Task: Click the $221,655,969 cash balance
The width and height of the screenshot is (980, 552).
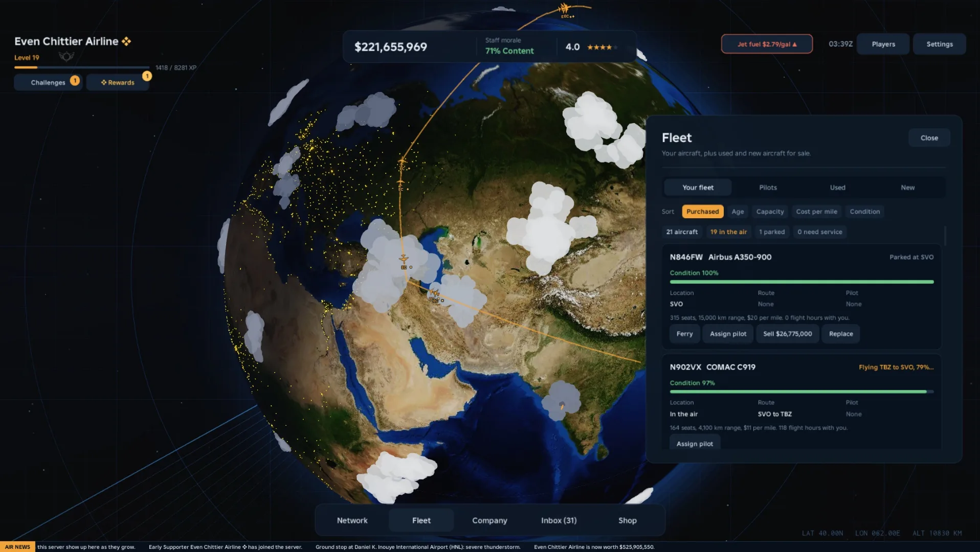Action: [391, 47]
